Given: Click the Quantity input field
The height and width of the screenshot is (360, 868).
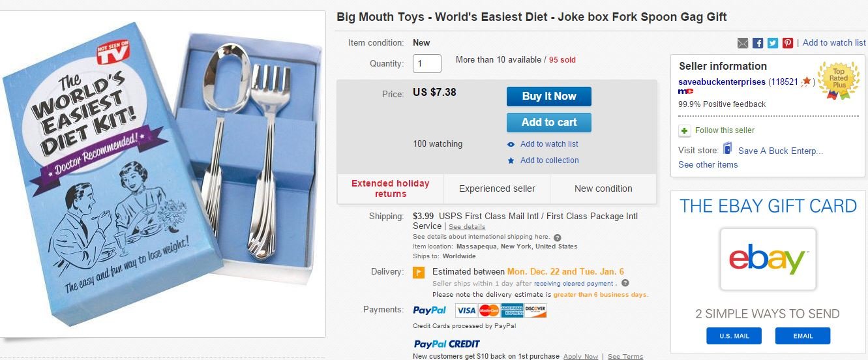Looking at the screenshot, I should point(427,63).
